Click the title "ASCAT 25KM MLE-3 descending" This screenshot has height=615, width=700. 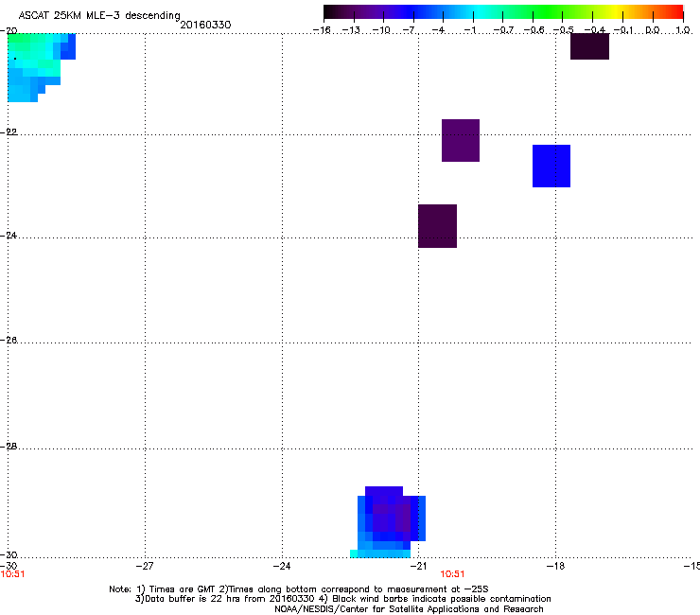[x=99, y=16]
